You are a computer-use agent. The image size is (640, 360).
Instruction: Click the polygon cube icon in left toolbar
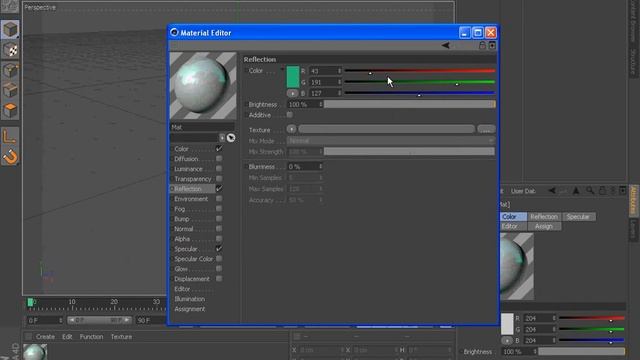pyautogui.click(x=10, y=70)
